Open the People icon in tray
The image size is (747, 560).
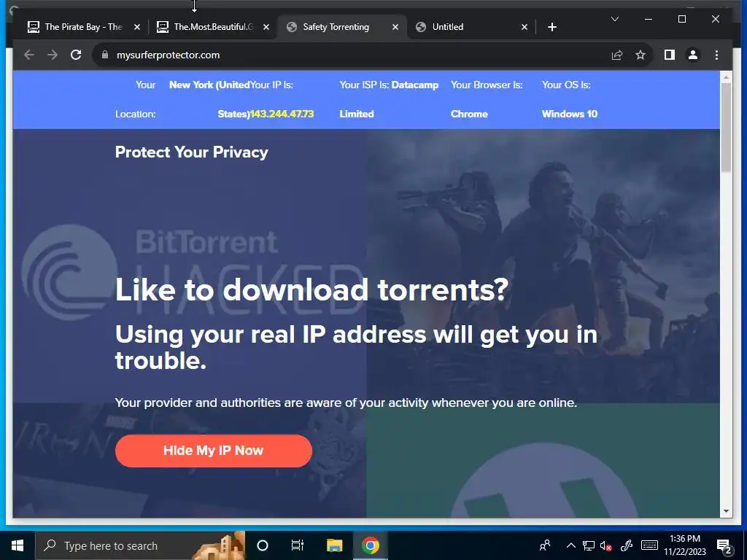tap(545, 545)
